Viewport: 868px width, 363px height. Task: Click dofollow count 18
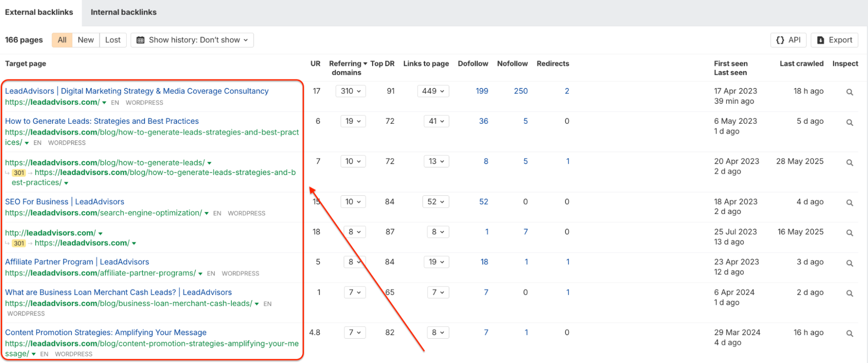tap(484, 262)
